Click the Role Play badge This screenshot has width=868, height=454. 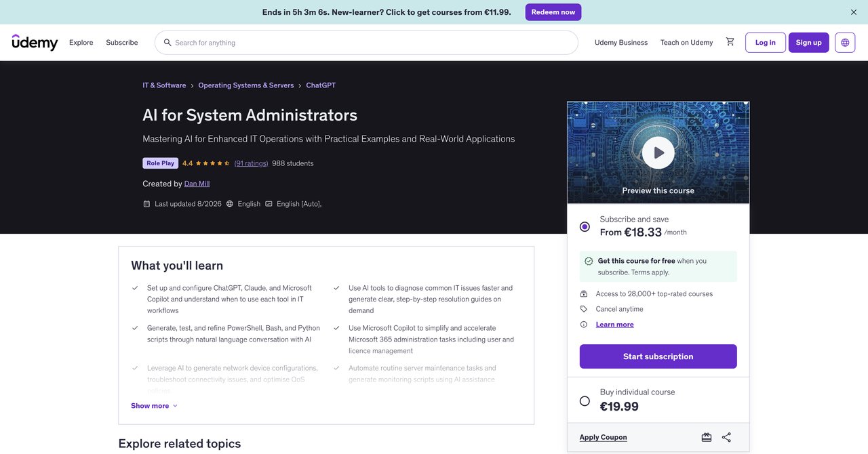(x=161, y=163)
